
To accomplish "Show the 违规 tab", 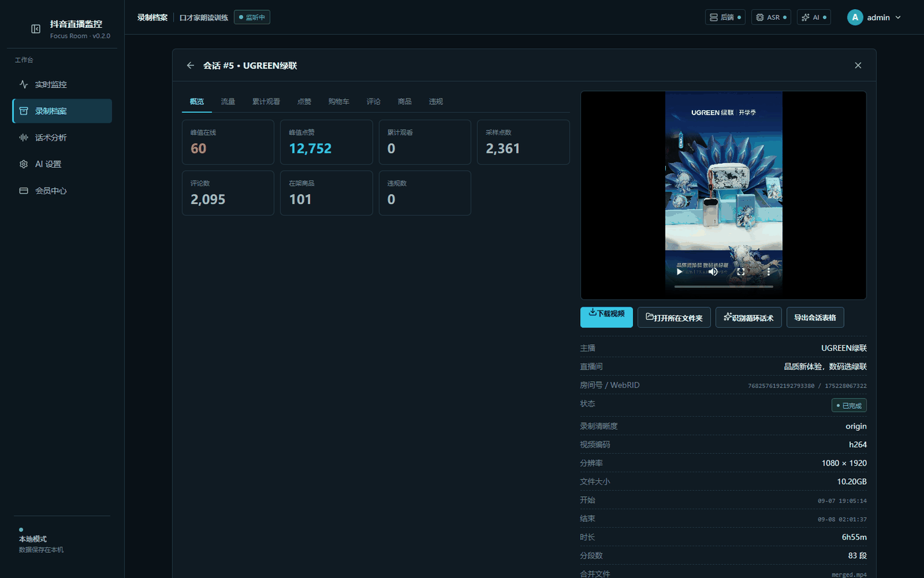I will point(436,102).
